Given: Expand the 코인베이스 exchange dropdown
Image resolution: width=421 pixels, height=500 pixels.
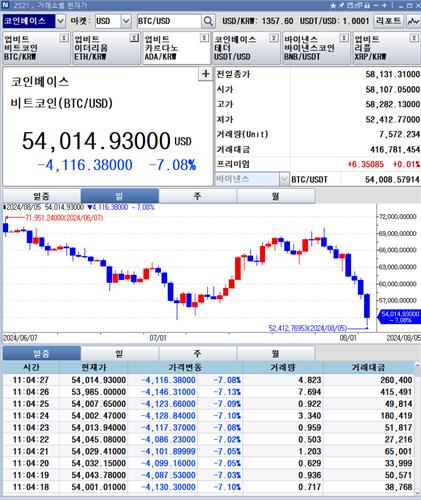Looking at the screenshot, I should pos(60,21).
